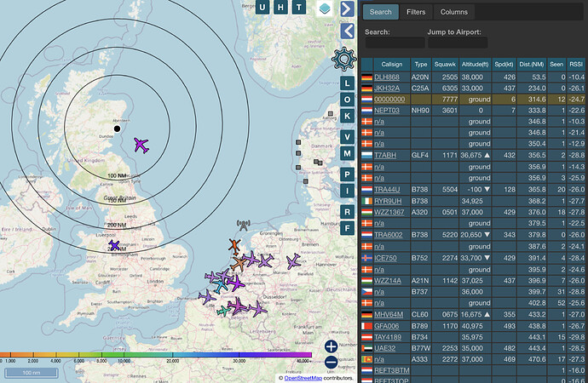Open TAY4189 callsign link

(x=388, y=337)
